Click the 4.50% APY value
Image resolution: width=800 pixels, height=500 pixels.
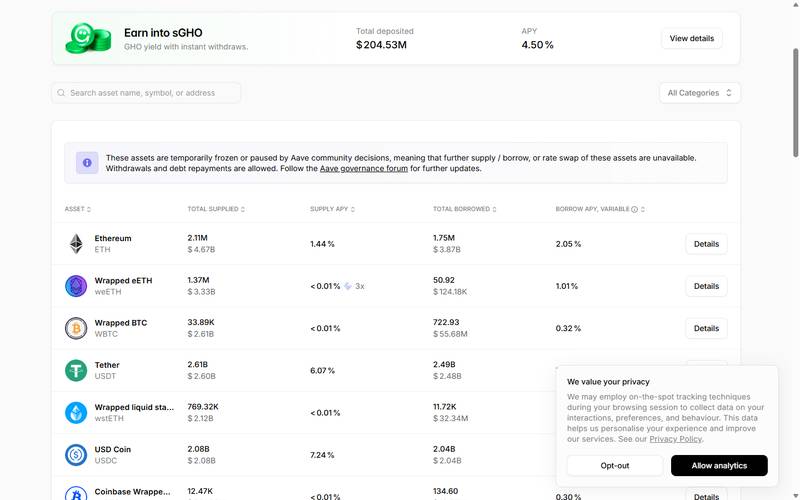[537, 45]
